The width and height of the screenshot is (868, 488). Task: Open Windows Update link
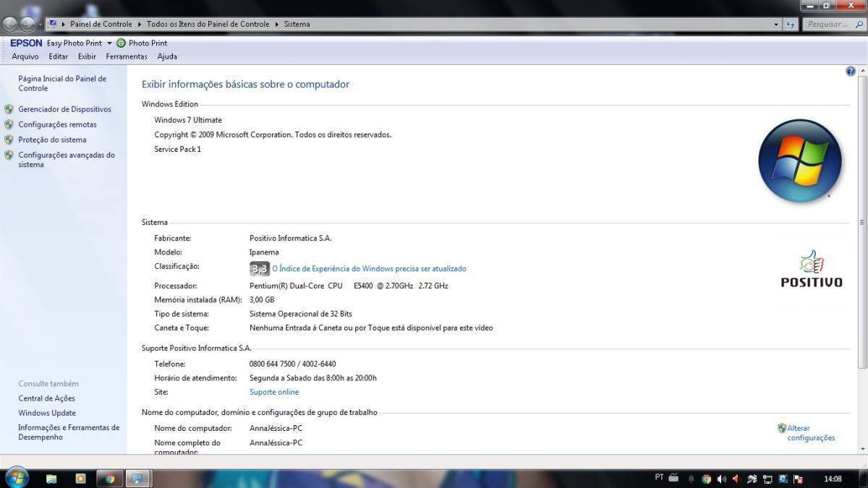(x=47, y=413)
